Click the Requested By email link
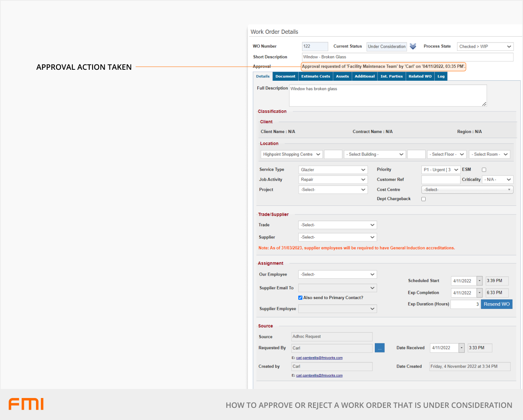523x420 pixels. (319, 358)
